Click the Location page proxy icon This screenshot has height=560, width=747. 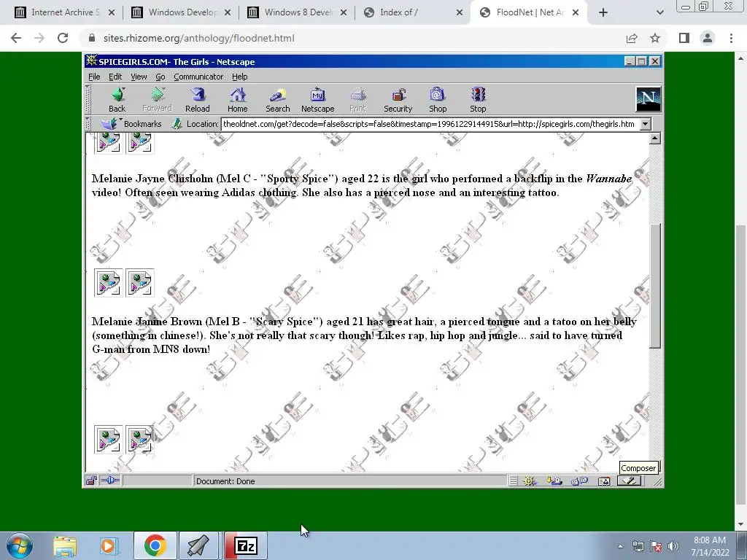click(177, 124)
